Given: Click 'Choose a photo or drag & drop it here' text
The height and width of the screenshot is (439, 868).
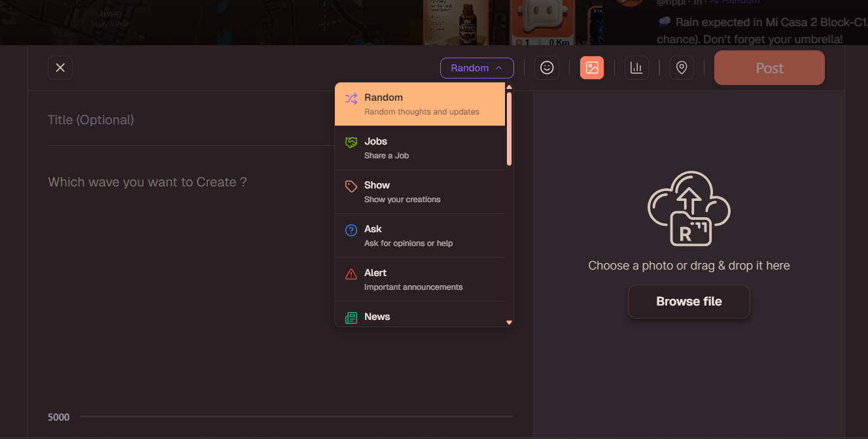Looking at the screenshot, I should (x=689, y=266).
